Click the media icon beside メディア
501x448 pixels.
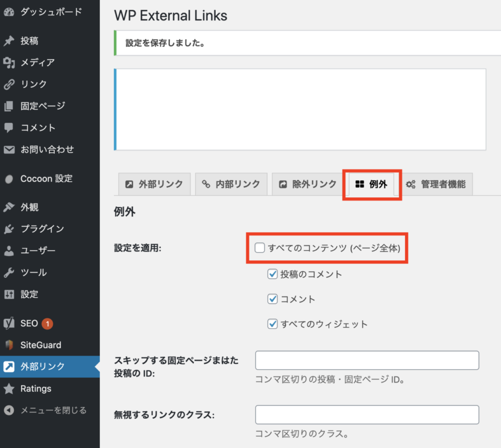click(9, 62)
